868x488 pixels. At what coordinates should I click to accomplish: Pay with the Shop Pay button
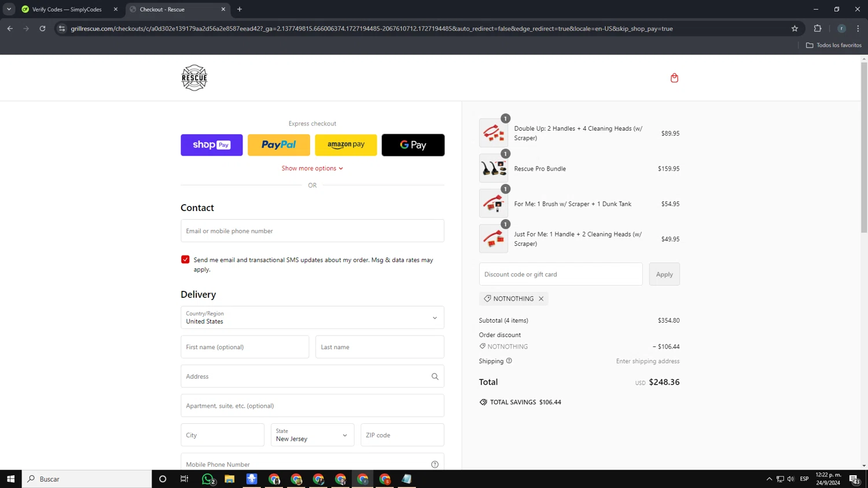click(x=212, y=145)
